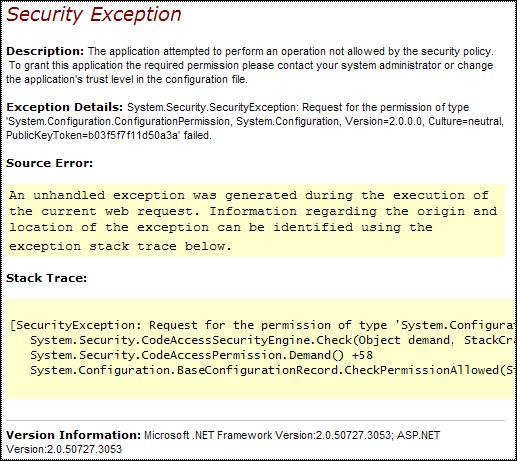Screen dimensions: 517x461
Task: Click the CodeAccessSecurityEngine.Check stack line
Action: pos(273,340)
